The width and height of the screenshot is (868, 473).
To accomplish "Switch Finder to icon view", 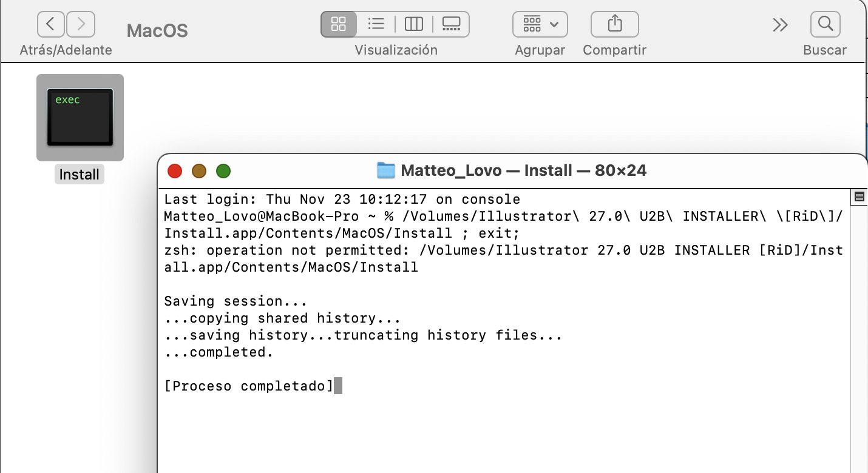I will 339,24.
